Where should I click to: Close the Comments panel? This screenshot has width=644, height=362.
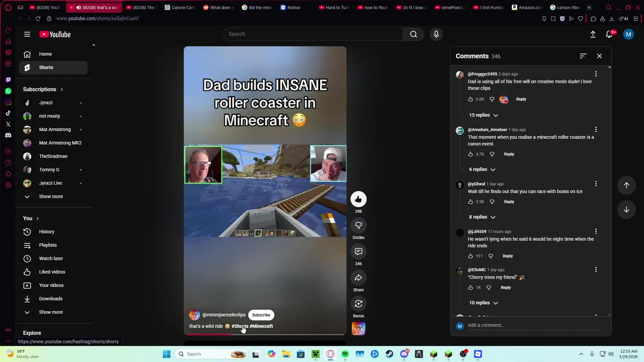click(599, 56)
